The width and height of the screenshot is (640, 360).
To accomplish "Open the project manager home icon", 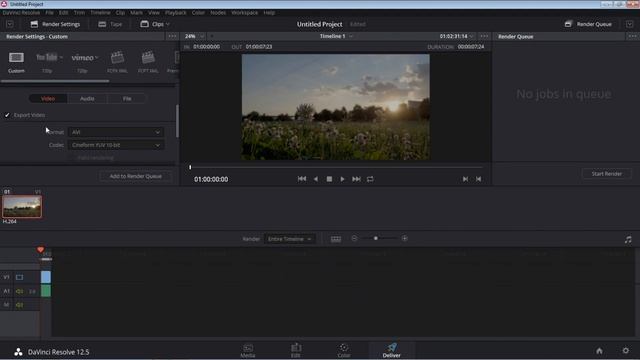I will pyautogui.click(x=599, y=351).
